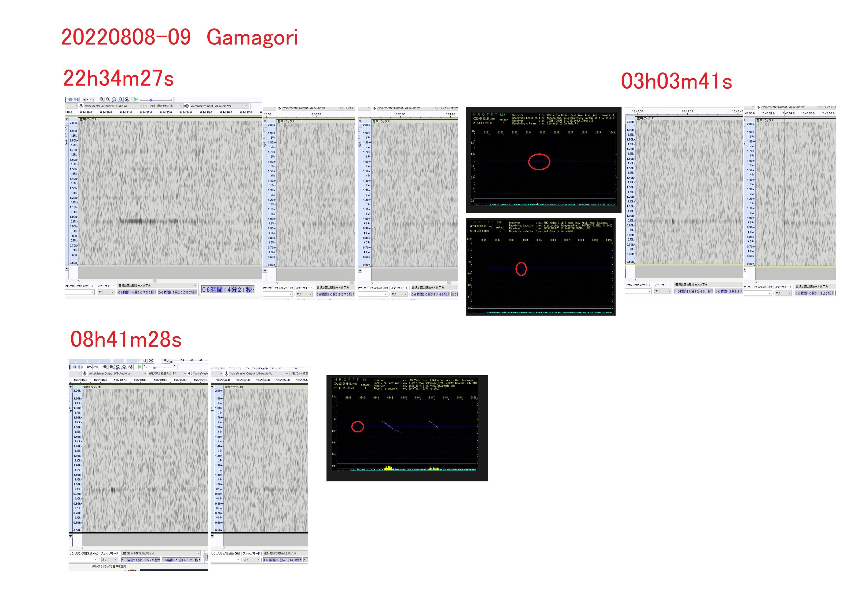The image size is (868, 597).
Task: Open 音声トラック #1 track menu arrow, 22h34m27s window
Action: 67,119
